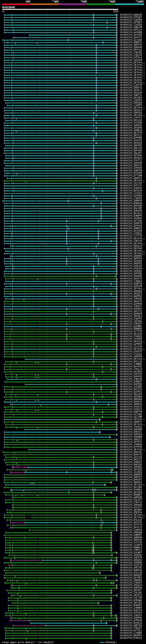146x644 pixels.
Task: Click hit label UniRef100_C8BLQ5
Action: (131, 379)
